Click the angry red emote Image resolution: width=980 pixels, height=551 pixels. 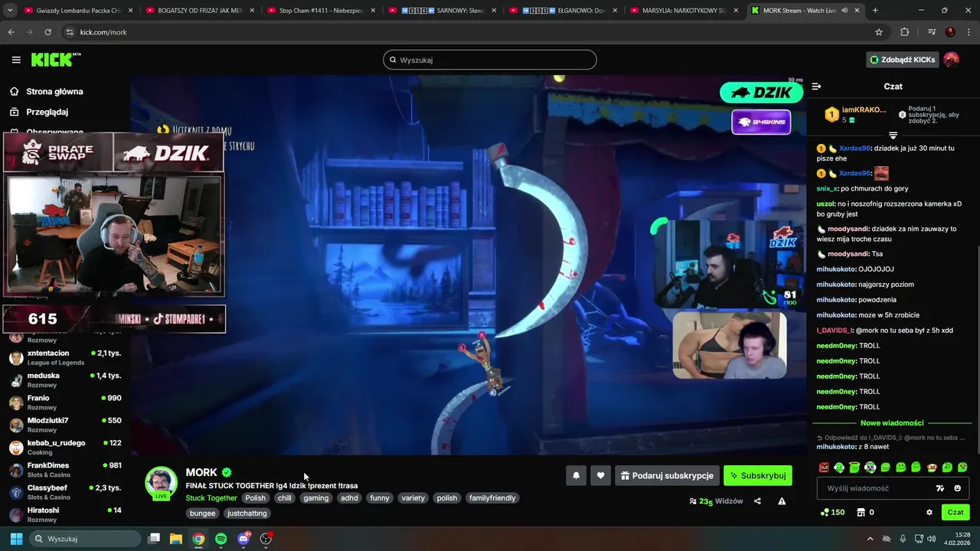pyautogui.click(x=824, y=467)
